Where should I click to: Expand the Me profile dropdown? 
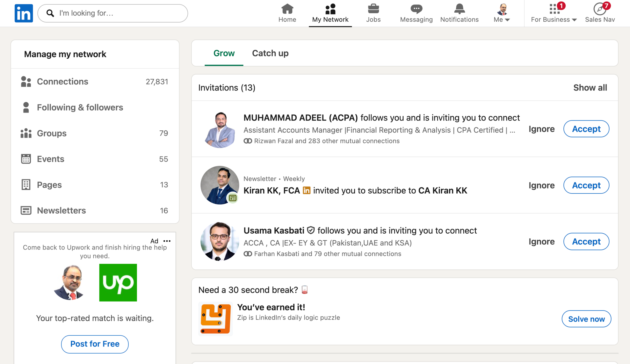[x=502, y=13]
